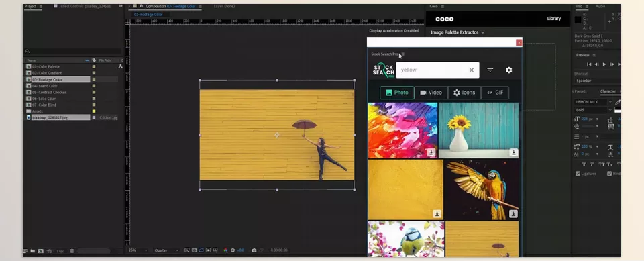The height and width of the screenshot is (261, 644).
Task: Toggle small caps text style
Action: pos(610,164)
